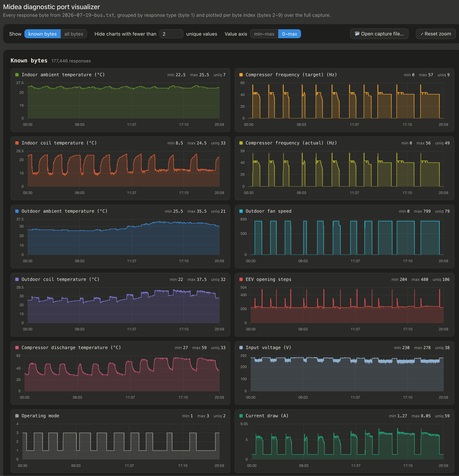Image resolution: width=459 pixels, height=476 pixels.
Task: Click the olive Compressor frequency (actual) swatch
Action: (x=241, y=143)
